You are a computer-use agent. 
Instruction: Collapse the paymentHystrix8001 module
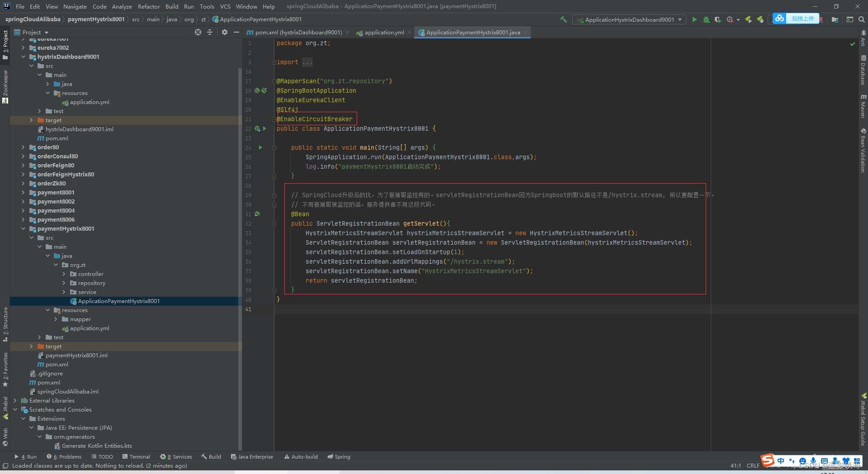[x=24, y=228]
